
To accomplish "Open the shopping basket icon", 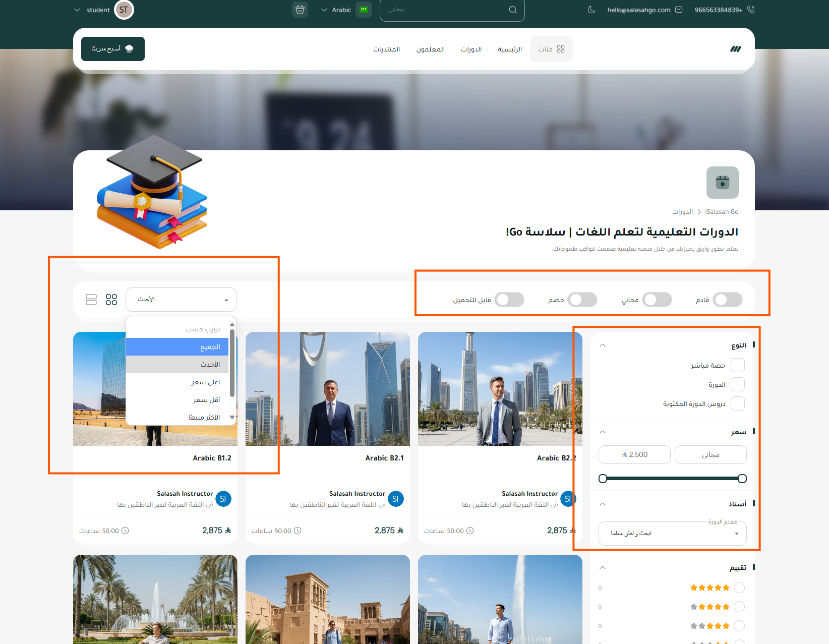I will pyautogui.click(x=300, y=10).
